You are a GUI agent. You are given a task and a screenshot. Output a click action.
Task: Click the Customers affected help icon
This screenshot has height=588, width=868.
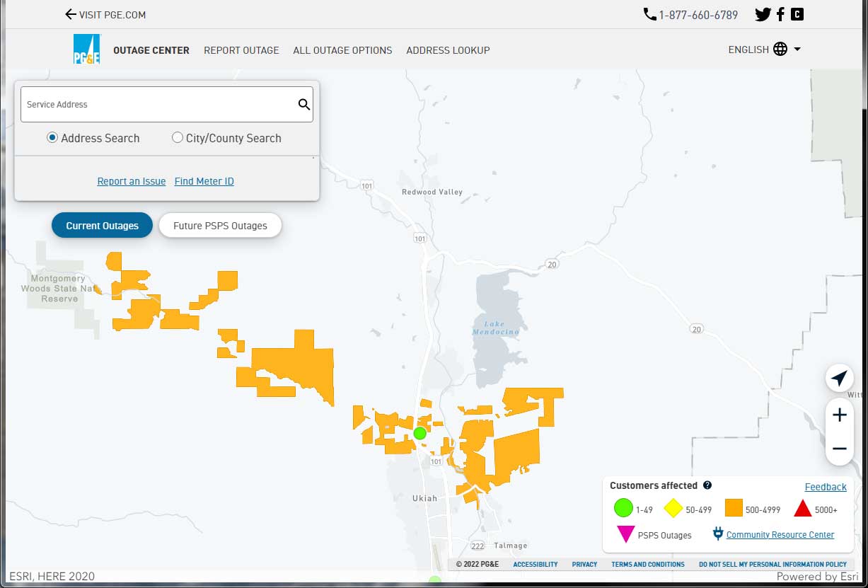(x=707, y=485)
